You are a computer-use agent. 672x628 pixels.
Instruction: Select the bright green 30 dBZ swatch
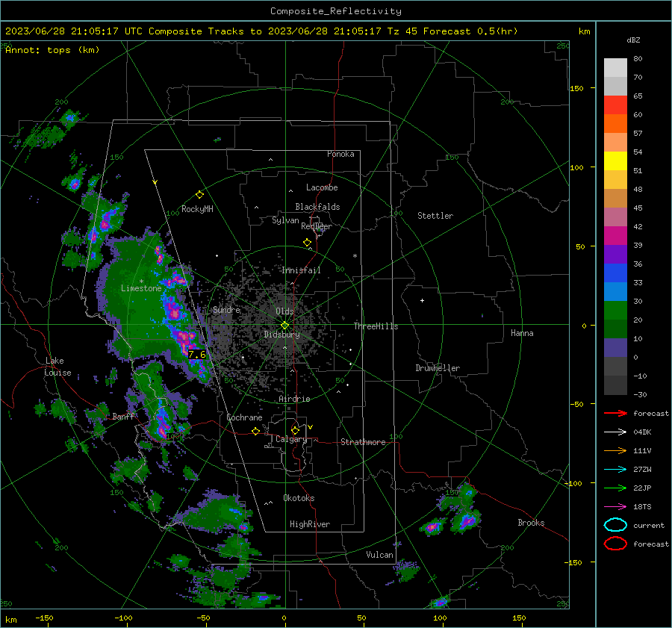pyautogui.click(x=615, y=310)
